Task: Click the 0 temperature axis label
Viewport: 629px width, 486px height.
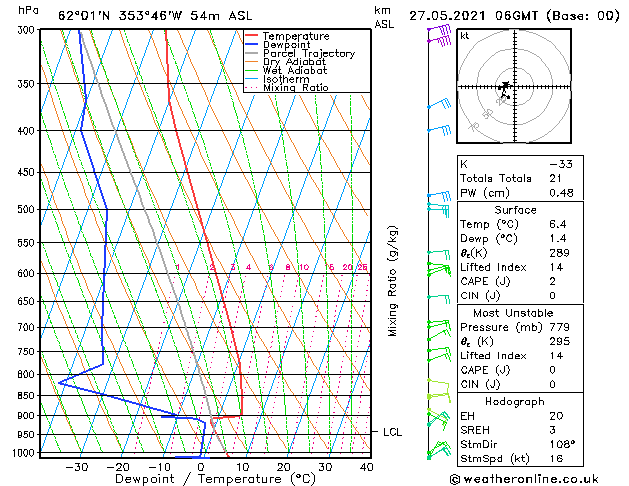Action: point(201,467)
